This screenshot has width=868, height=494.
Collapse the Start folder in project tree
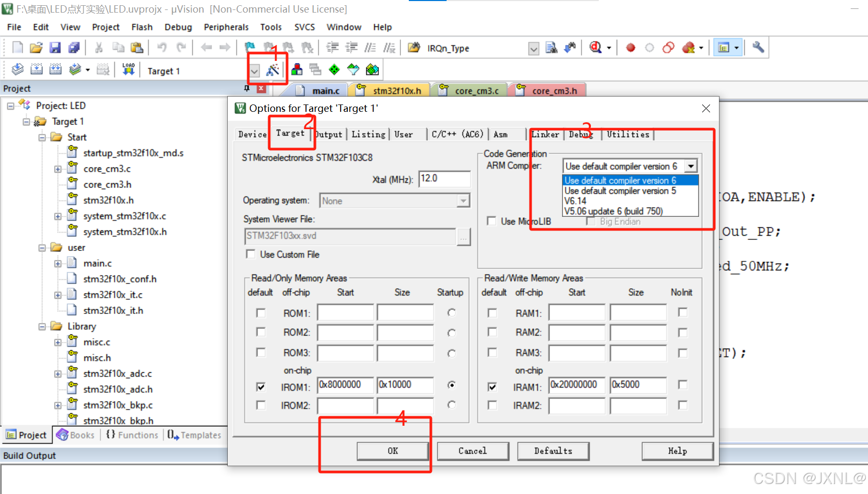42,138
